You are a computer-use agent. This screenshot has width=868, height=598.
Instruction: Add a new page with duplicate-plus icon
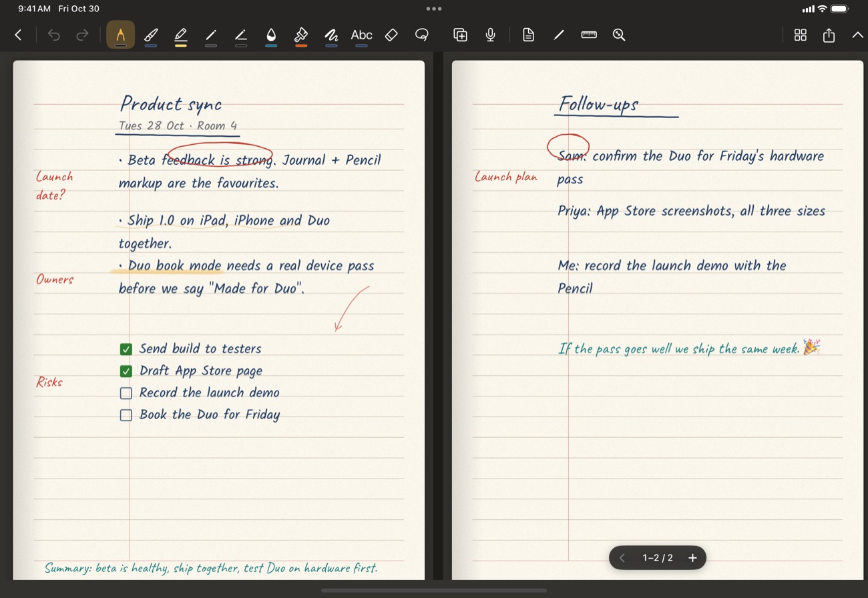460,35
